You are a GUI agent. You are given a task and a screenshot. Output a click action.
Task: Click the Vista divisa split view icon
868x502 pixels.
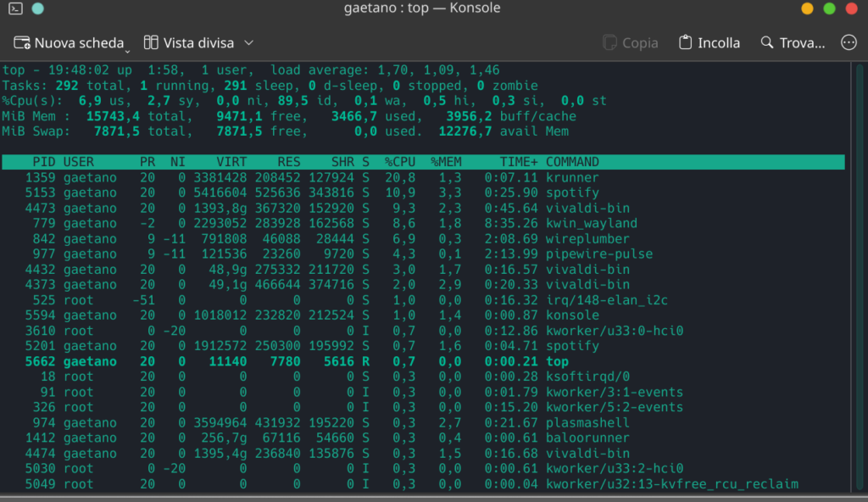click(152, 42)
